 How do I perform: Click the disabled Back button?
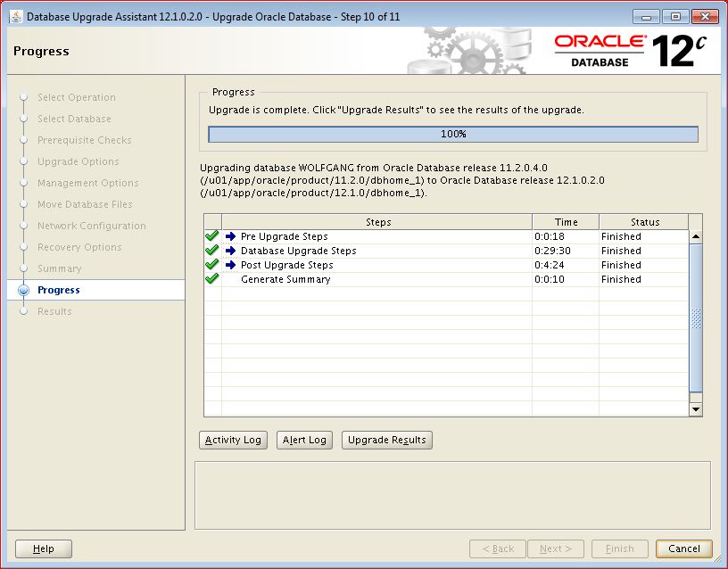coord(498,548)
